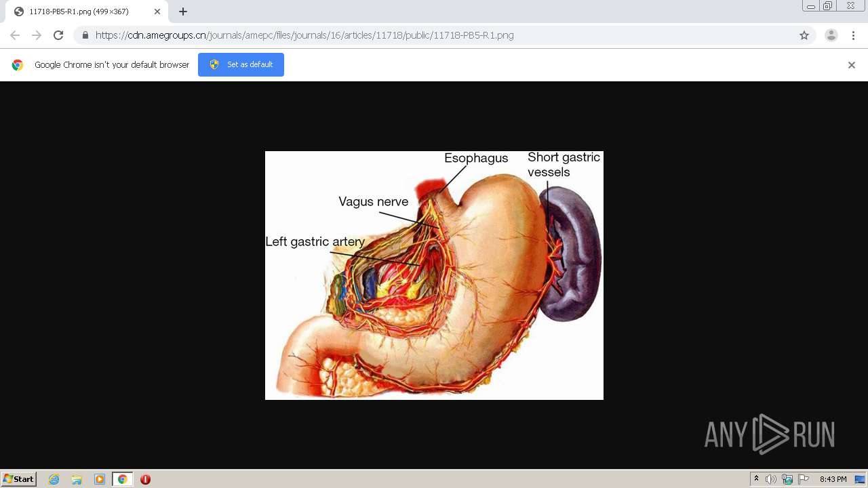Restore down the Chrome window
868x488 pixels.
pos(828,6)
